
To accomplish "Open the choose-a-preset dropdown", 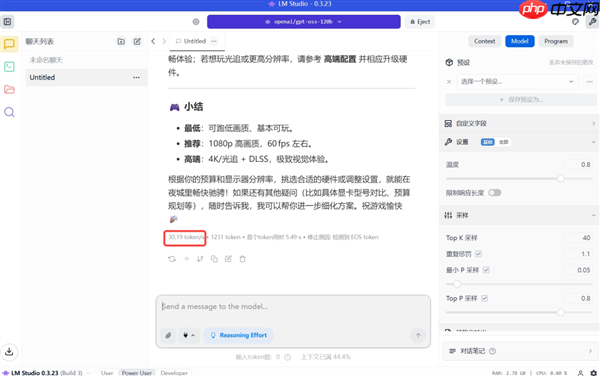I will (517, 81).
